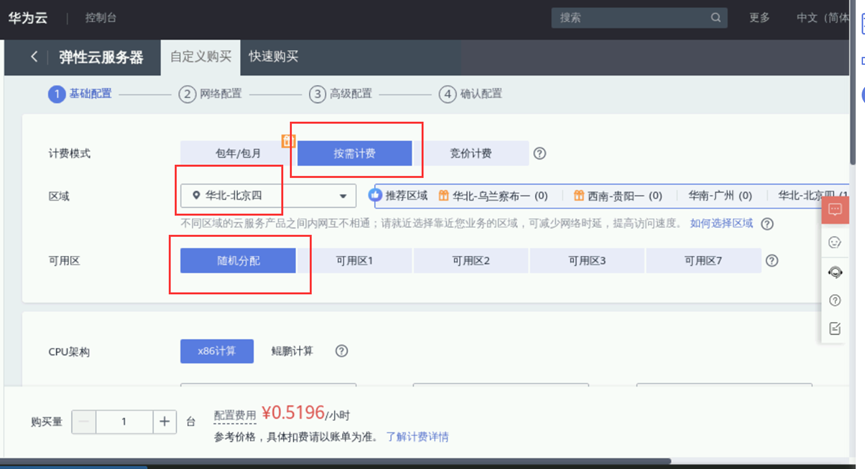Screen dimensions: 865x469
Task: Pick recommended region 华南-广州
Action: coord(720,195)
